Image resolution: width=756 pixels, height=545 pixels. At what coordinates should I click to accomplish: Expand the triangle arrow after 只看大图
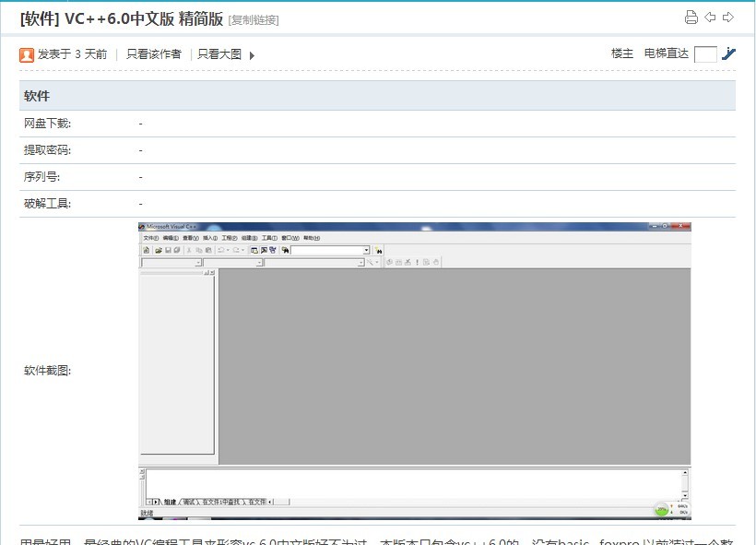coord(252,55)
